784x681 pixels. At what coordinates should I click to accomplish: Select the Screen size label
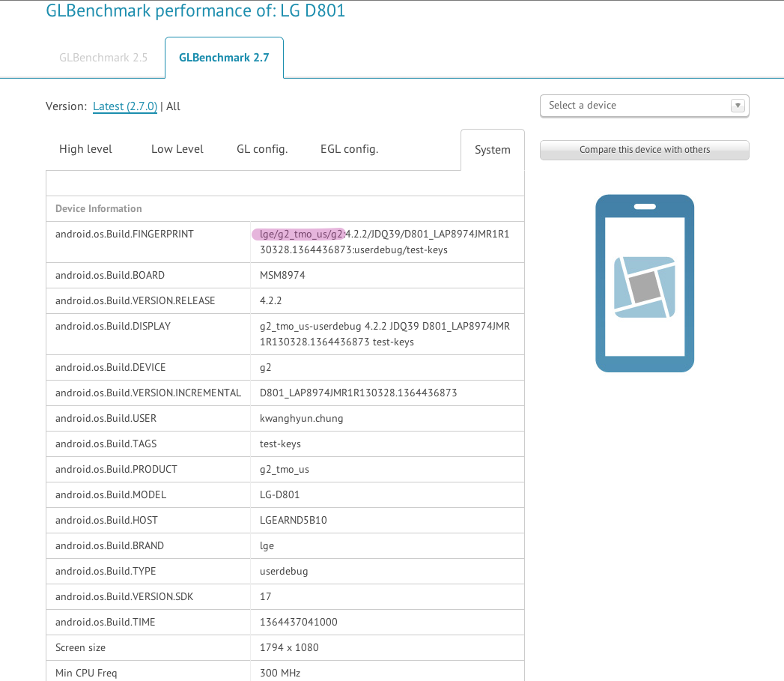[81, 648]
